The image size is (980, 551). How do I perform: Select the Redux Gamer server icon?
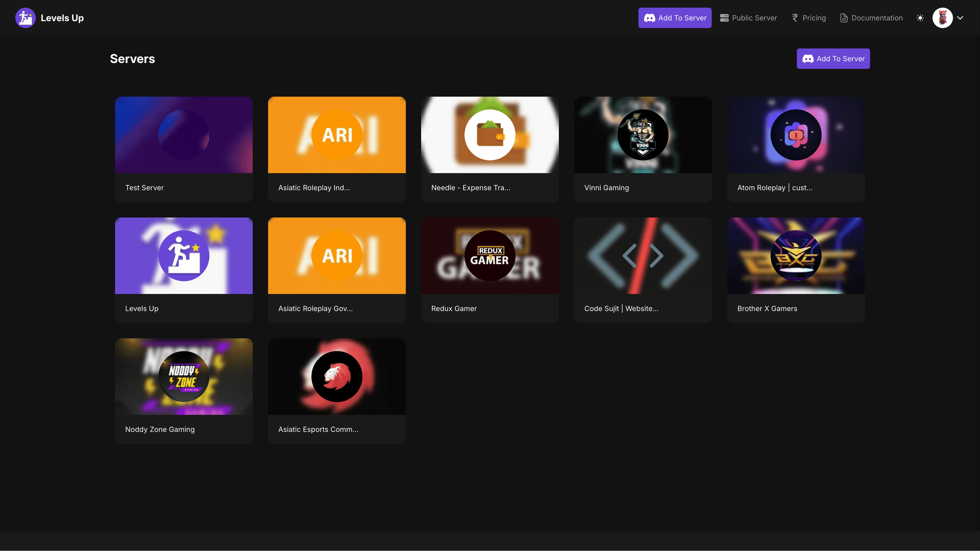(490, 256)
